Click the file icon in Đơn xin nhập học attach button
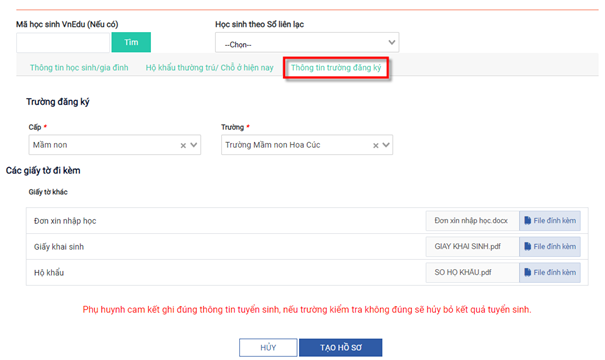 527,221
